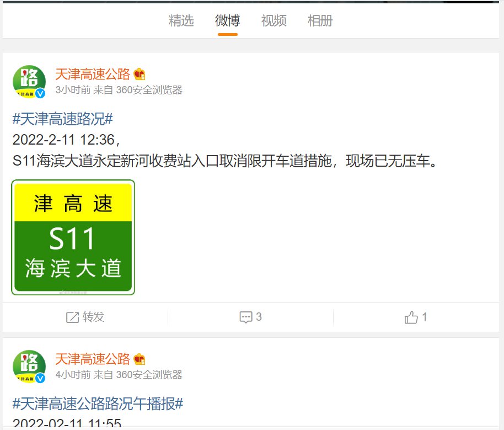Select the 微博 tab
This screenshot has width=504, height=430.
coord(228,20)
